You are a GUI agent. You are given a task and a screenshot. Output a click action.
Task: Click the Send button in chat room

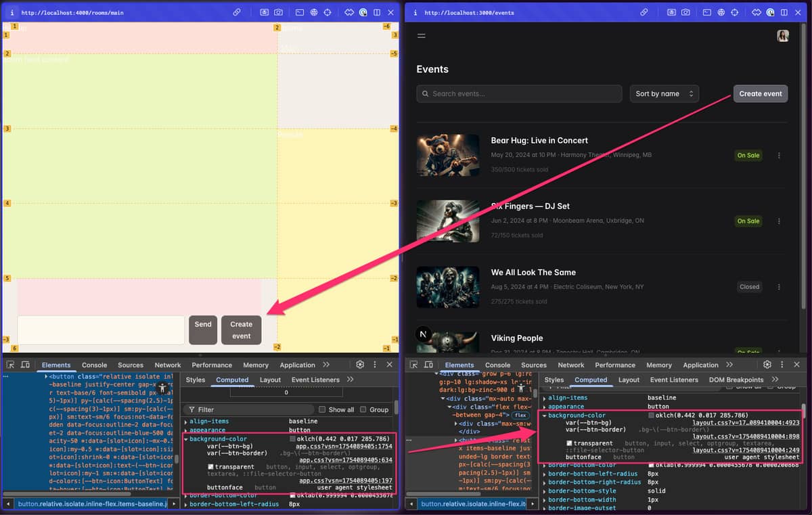pyautogui.click(x=203, y=330)
